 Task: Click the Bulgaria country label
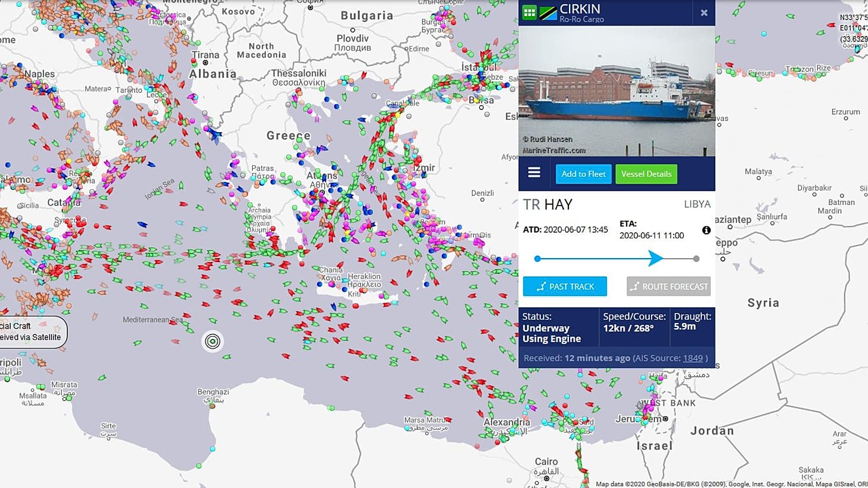coord(367,15)
